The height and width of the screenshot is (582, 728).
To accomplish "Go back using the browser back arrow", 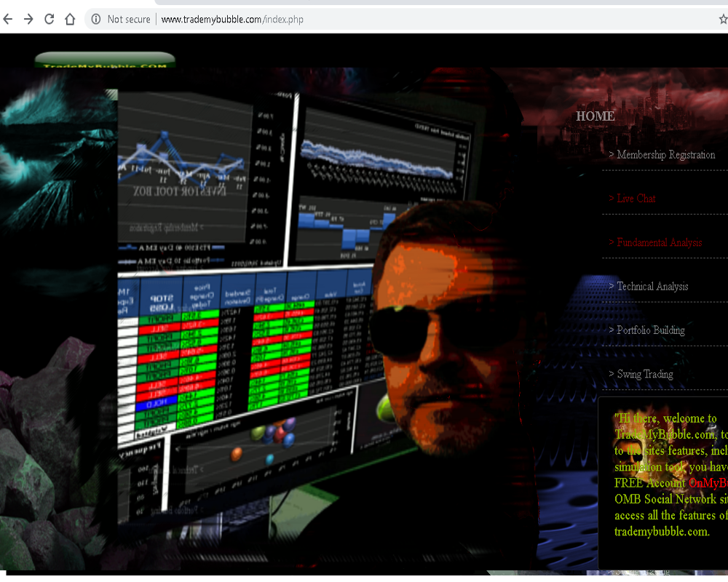I will (x=8, y=19).
